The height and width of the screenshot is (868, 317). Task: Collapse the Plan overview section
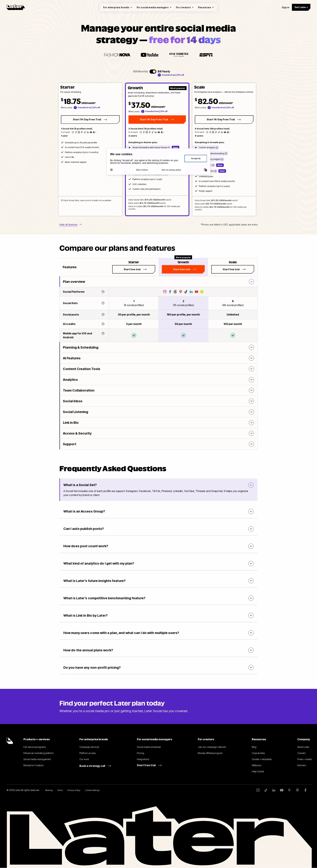(x=251, y=281)
